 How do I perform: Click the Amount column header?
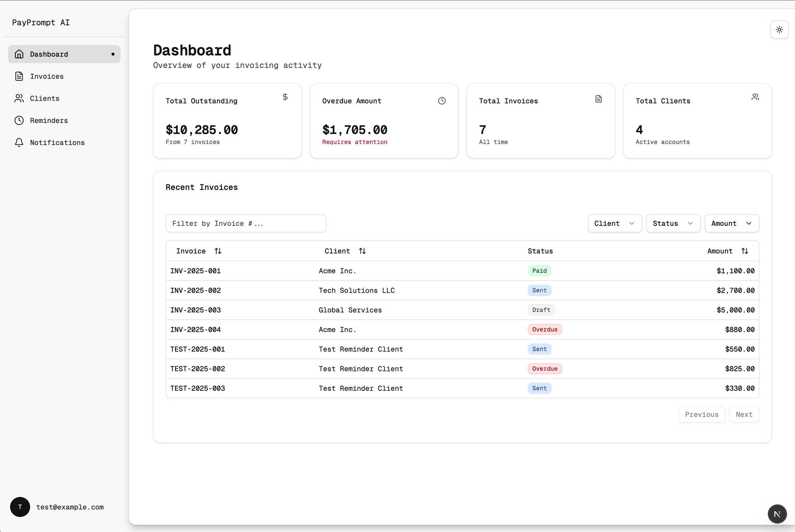(x=728, y=251)
